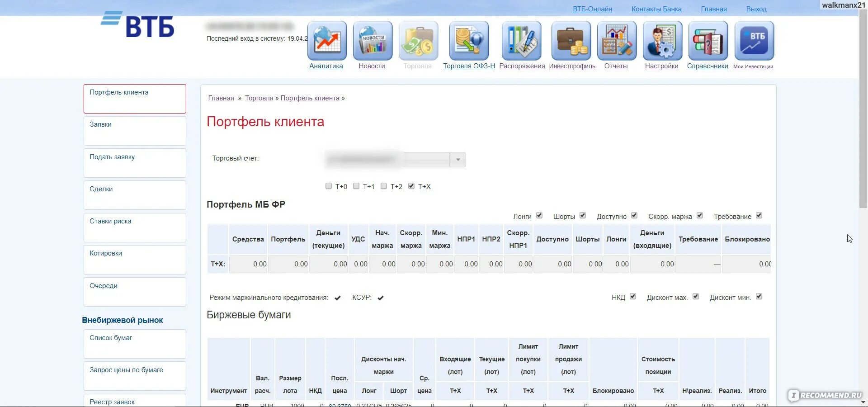Viewport: 868px width, 407px height.
Task: Click the Контакты Банка top link
Action: [656, 9]
